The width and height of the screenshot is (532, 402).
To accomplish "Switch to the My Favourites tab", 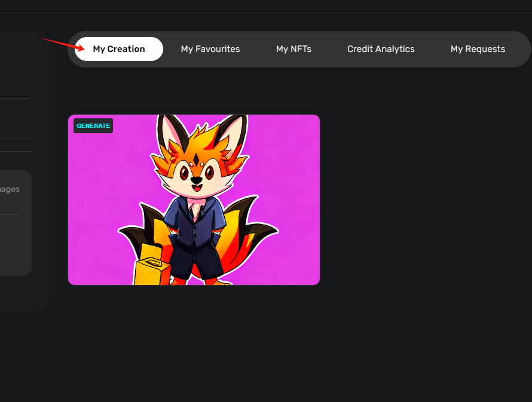I will (210, 49).
